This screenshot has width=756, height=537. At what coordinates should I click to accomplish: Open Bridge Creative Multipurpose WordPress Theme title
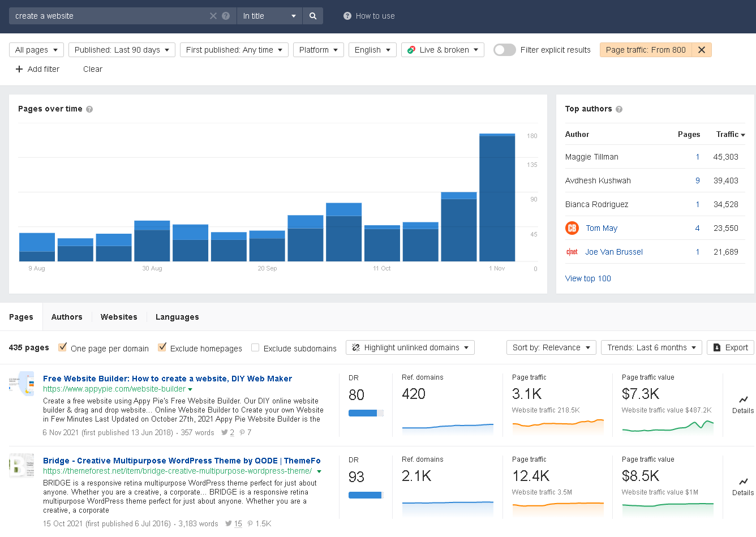182,461
